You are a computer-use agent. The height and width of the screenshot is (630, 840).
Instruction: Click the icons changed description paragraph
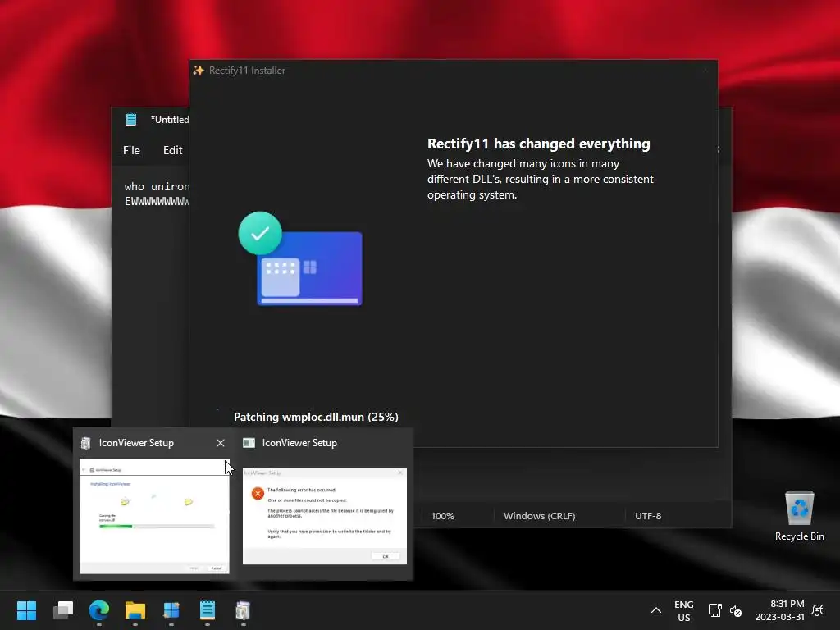(x=541, y=179)
